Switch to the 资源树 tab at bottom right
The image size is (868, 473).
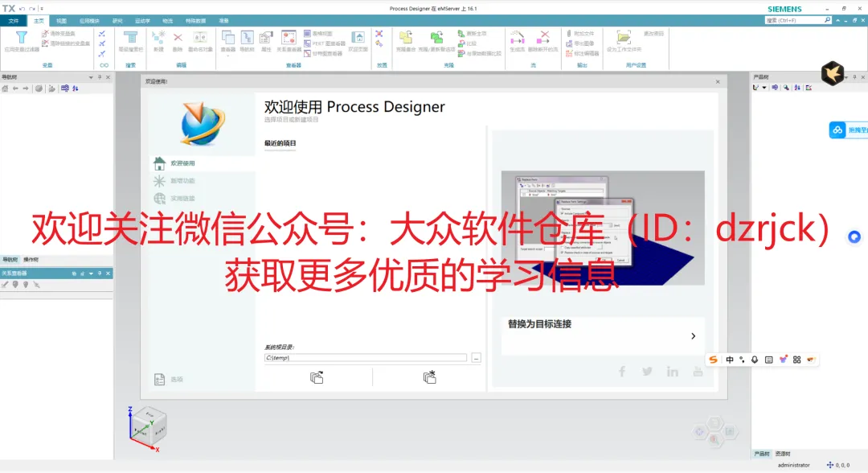pos(783,454)
